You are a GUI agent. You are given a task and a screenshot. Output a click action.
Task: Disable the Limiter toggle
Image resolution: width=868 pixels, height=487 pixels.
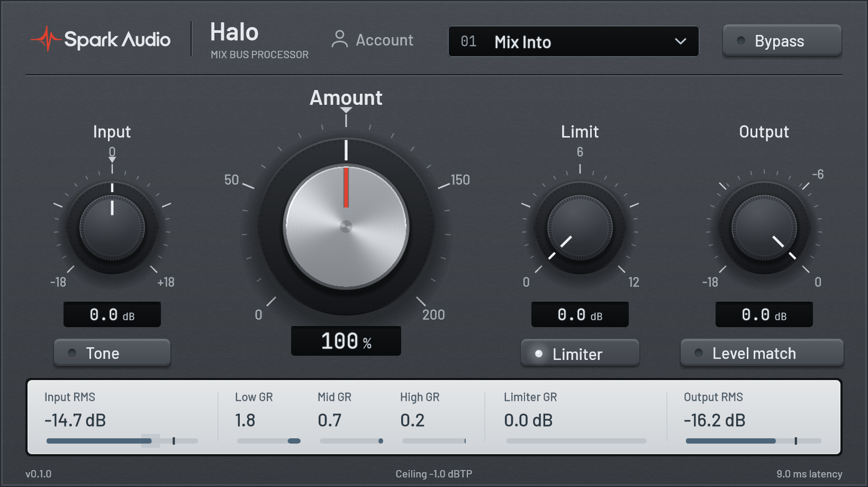[x=580, y=353]
